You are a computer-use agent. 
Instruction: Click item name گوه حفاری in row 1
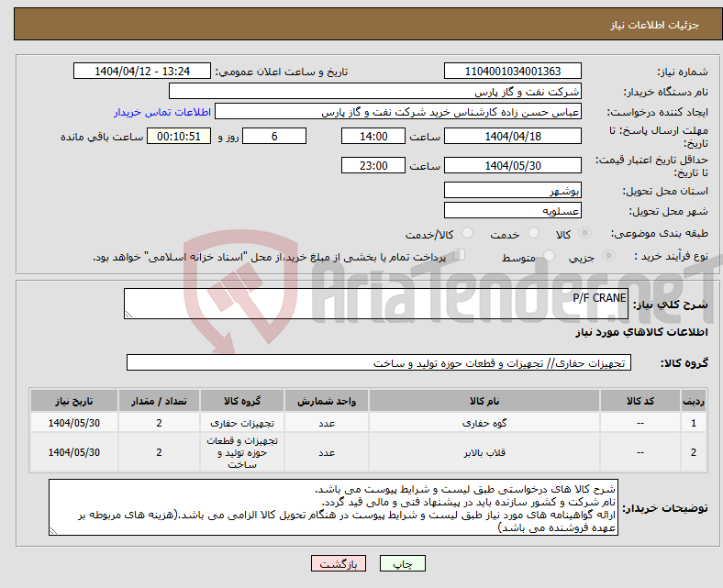pos(484,423)
